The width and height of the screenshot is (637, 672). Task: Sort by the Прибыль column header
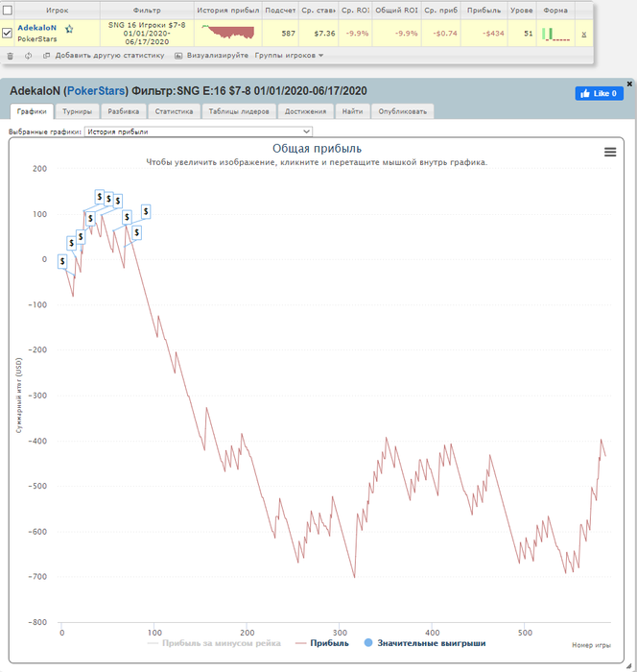click(484, 10)
